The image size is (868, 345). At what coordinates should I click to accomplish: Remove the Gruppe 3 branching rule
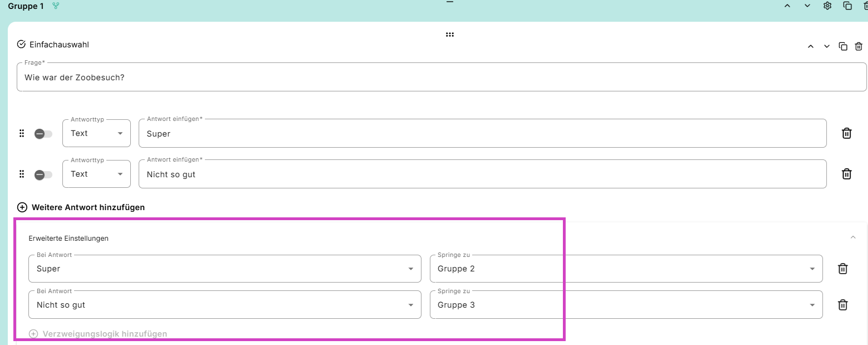[x=843, y=305]
